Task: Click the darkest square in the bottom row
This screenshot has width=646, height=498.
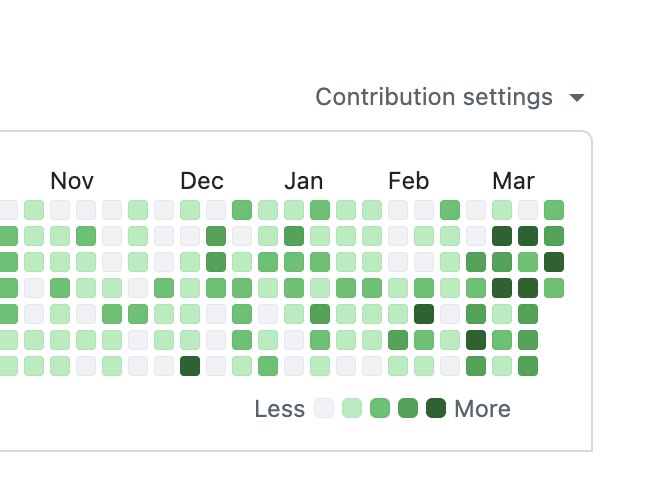Action: tap(190, 366)
